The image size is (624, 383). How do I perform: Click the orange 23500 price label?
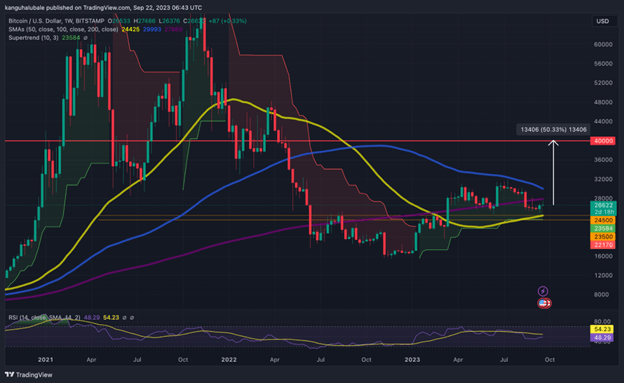pyautogui.click(x=603, y=237)
